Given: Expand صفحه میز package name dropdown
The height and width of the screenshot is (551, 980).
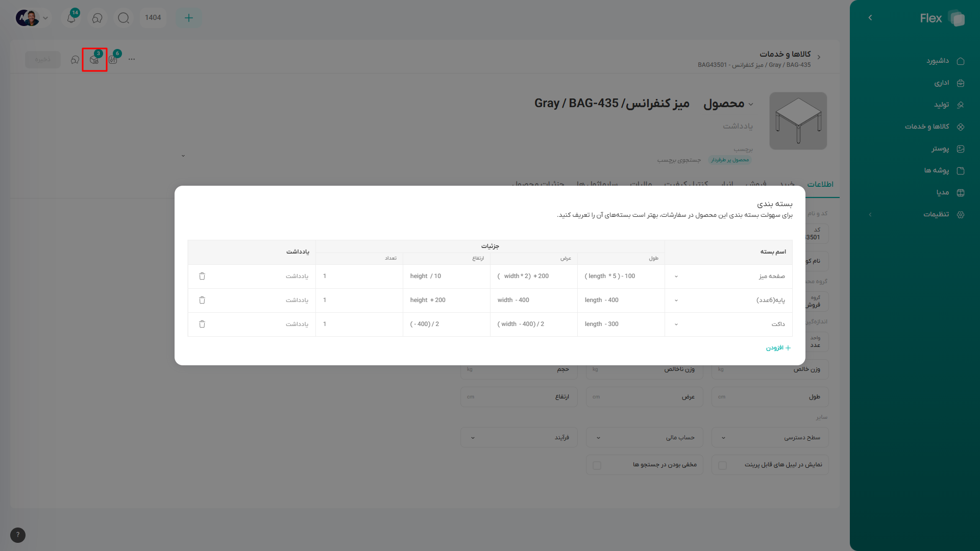Looking at the screenshot, I should click(676, 277).
